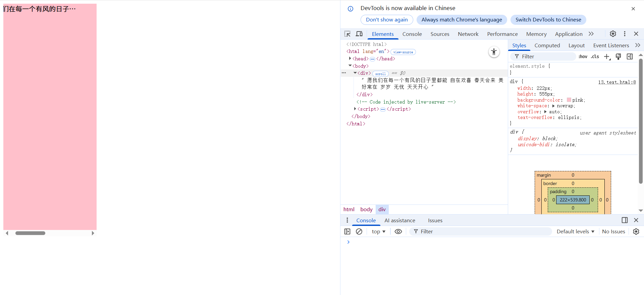This screenshot has height=295, width=644.
Task: Add a new style rule
Action: (607, 57)
